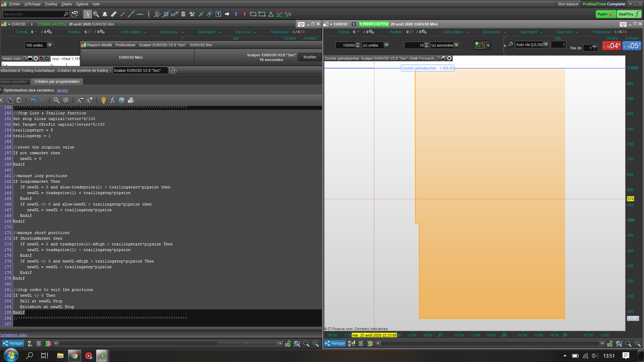This screenshot has width=644, height=362.
Task: Open the secondes timeframe dropdown
Action: click(x=456, y=45)
